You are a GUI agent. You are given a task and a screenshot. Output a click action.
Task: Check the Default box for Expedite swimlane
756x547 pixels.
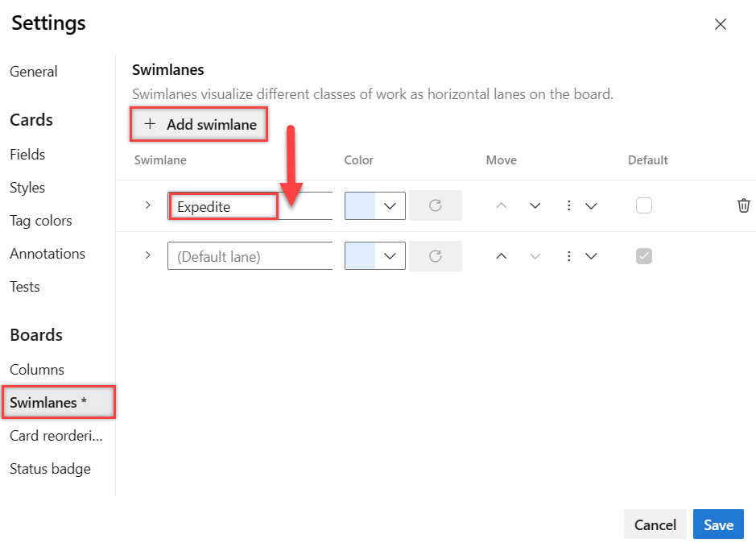click(643, 205)
